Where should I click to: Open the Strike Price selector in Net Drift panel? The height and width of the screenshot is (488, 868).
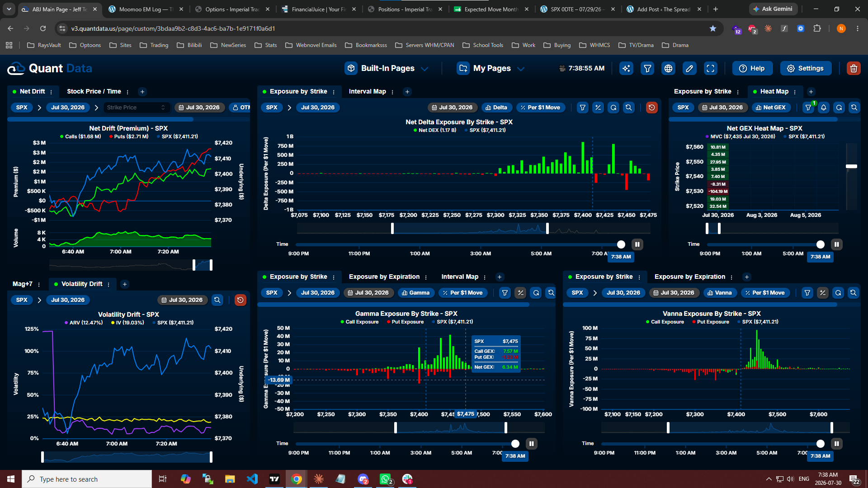tap(136, 108)
